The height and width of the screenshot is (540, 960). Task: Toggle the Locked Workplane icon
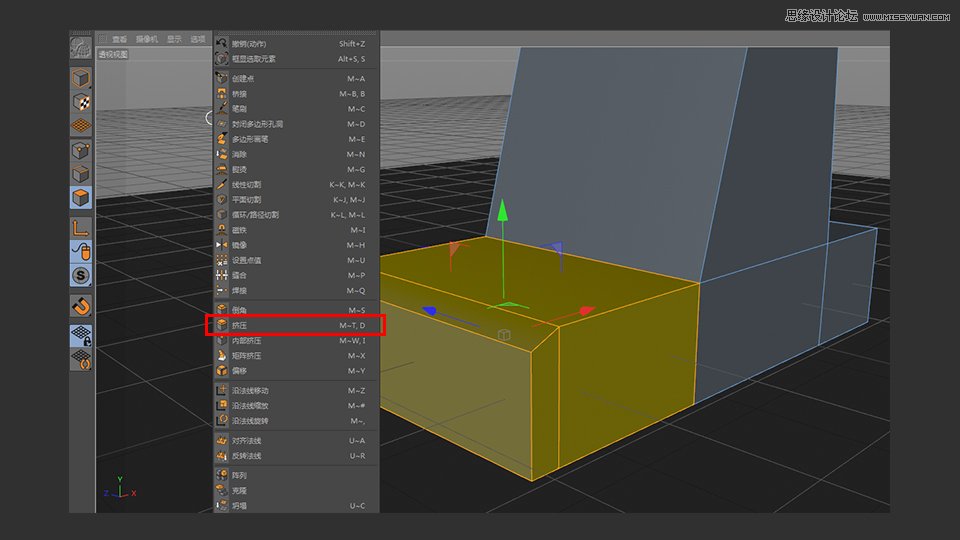[x=82, y=335]
